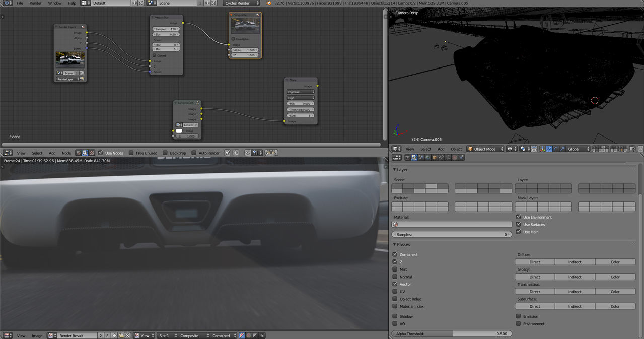644x339 pixels.
Task: Uncheck the Combined pass checkbox
Action: (395, 254)
